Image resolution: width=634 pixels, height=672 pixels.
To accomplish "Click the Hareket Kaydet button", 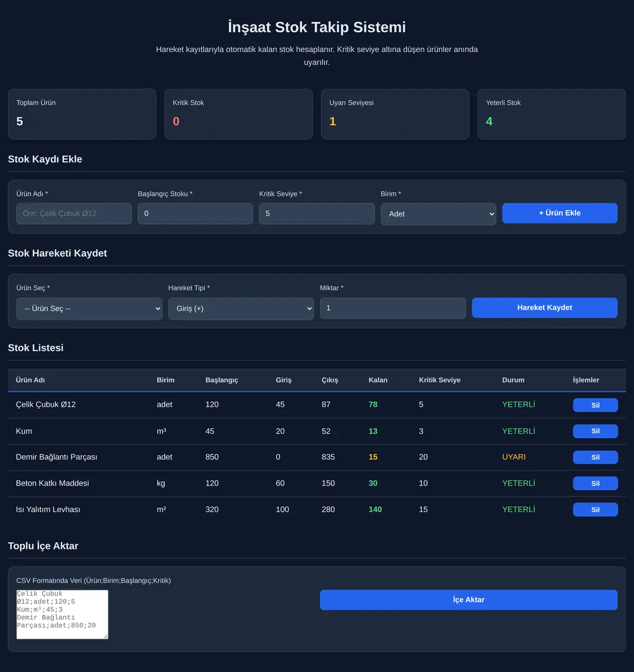I will [x=544, y=307].
